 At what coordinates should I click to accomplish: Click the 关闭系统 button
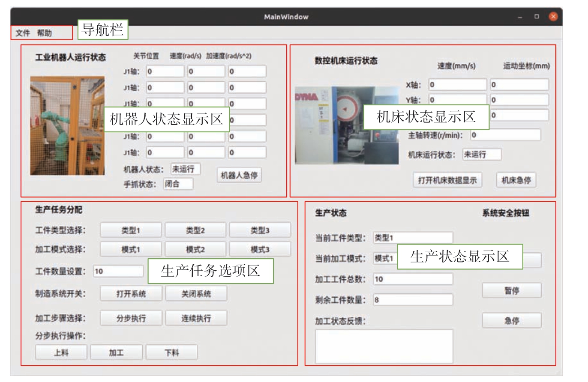coord(196,294)
